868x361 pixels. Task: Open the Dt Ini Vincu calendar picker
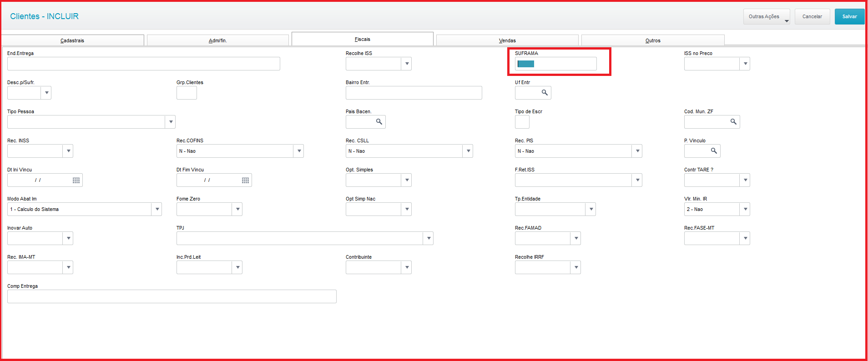(76, 180)
